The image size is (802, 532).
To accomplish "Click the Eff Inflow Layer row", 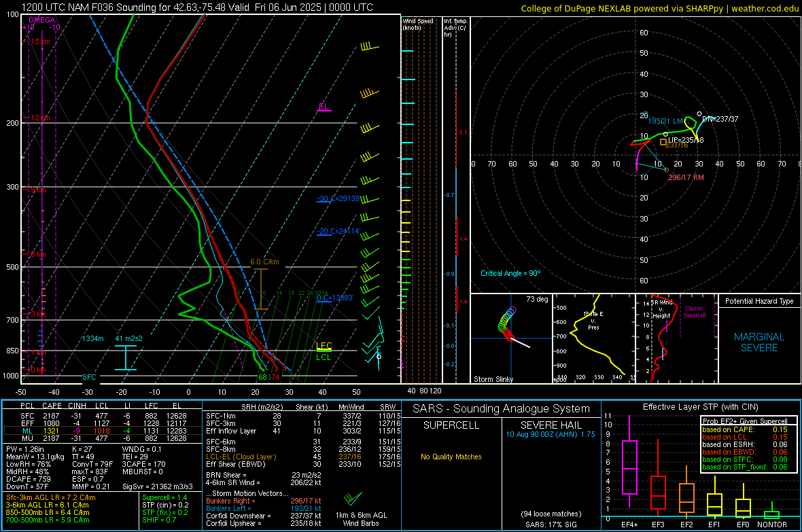I will (303, 431).
